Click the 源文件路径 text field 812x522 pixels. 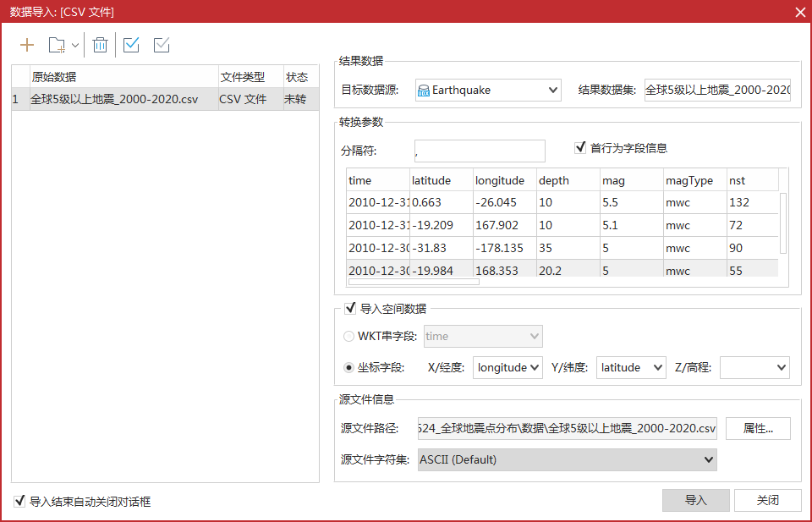click(x=567, y=428)
